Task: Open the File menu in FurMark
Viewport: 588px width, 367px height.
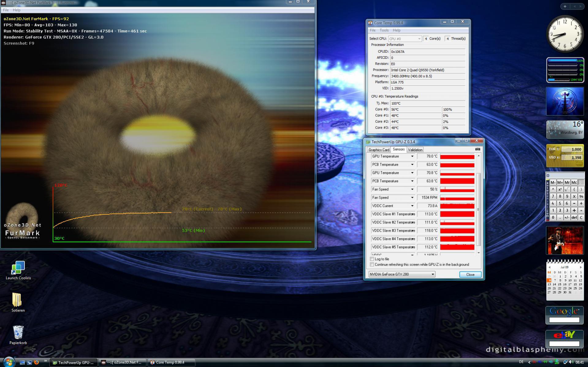Action: point(6,10)
